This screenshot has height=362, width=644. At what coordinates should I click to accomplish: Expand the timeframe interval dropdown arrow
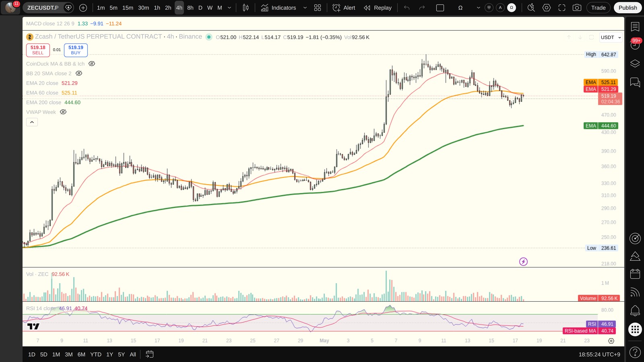[229, 8]
